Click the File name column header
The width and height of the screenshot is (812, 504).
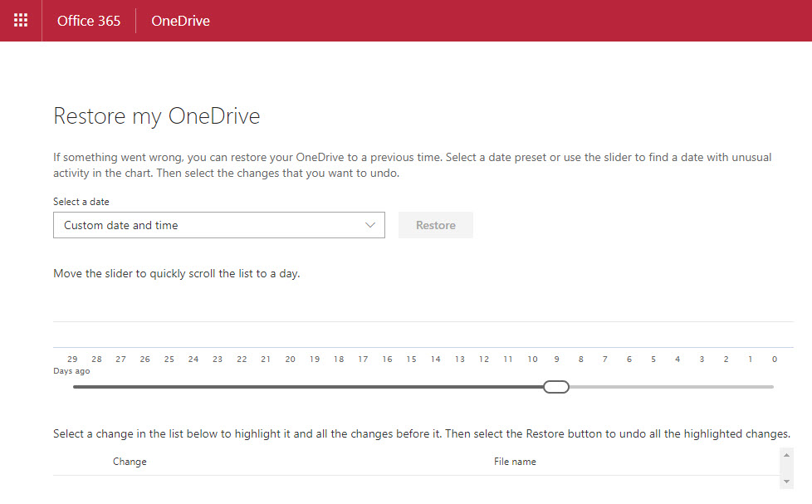[515, 462]
